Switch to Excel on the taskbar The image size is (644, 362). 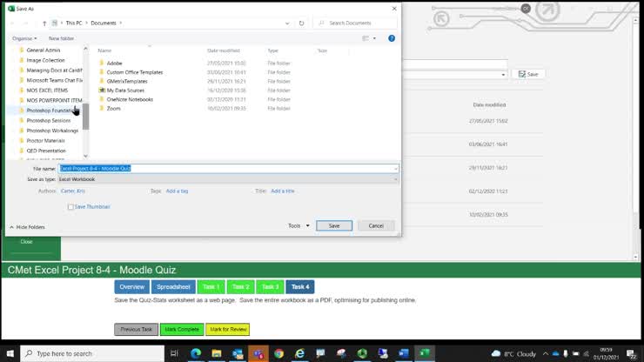(425, 353)
